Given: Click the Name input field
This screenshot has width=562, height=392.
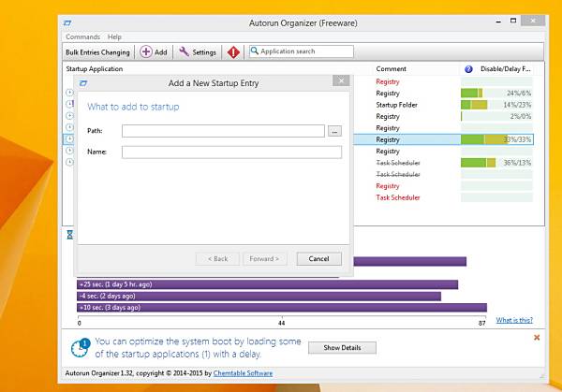Looking at the screenshot, I should tap(231, 152).
